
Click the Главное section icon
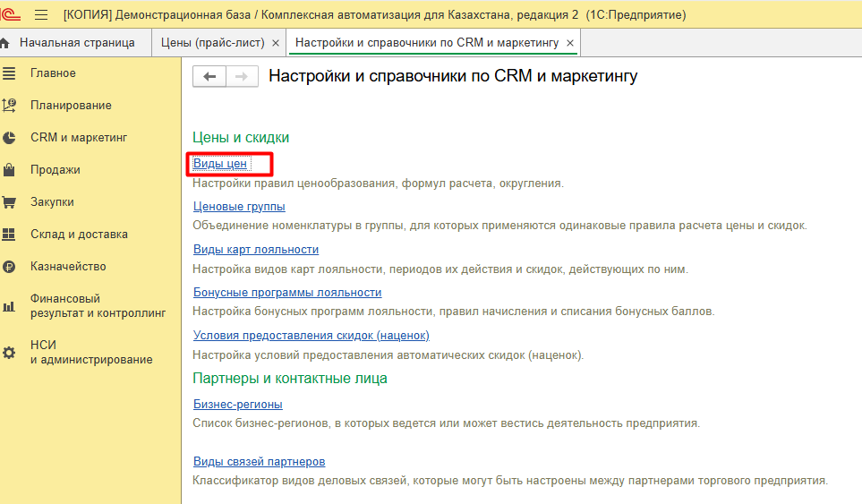(9, 73)
